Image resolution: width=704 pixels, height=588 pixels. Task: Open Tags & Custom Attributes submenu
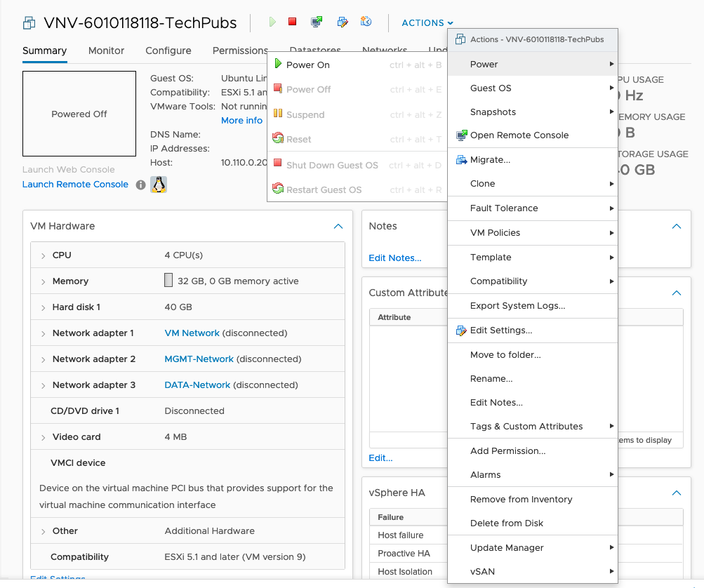tap(533, 427)
